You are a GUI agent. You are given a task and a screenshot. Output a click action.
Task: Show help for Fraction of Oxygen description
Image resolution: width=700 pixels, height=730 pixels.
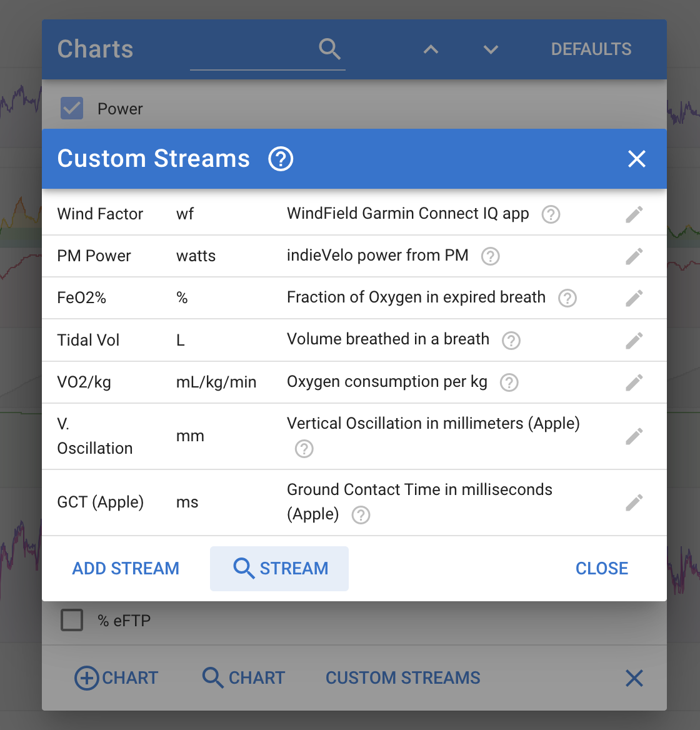567,298
